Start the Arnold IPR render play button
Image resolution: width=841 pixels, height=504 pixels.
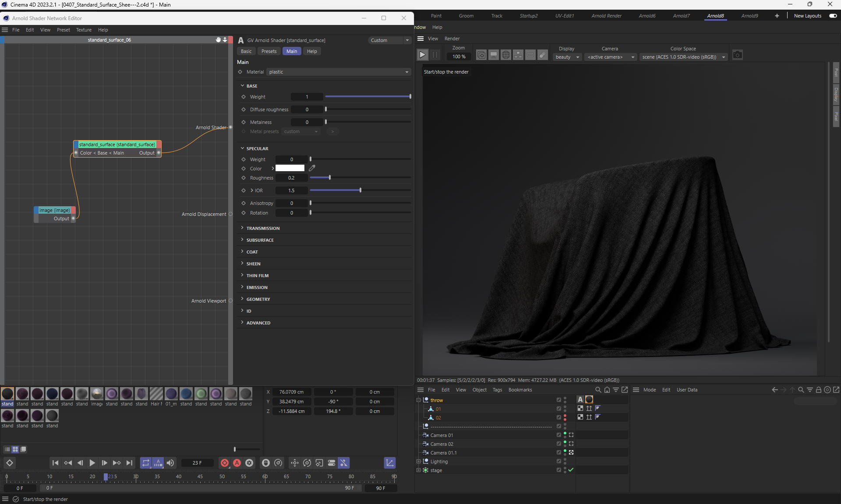422,55
